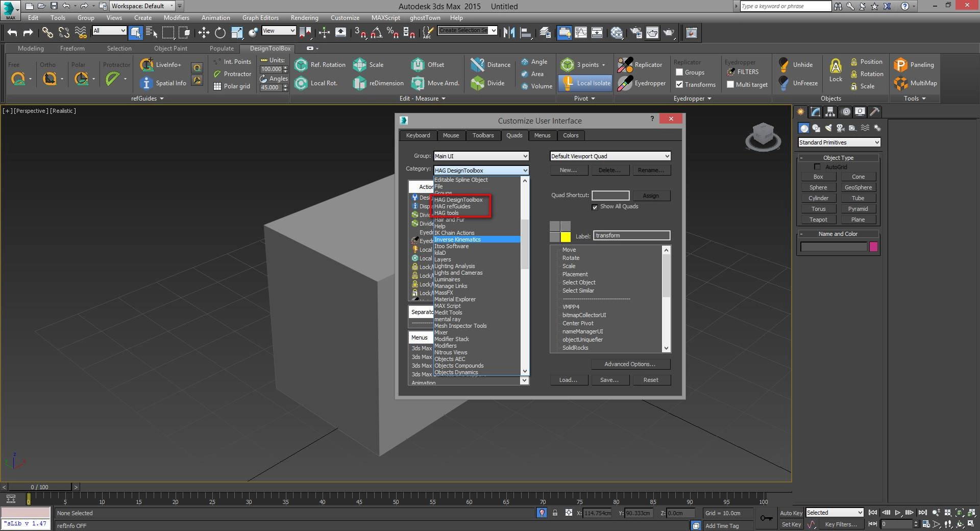Viewport: 980px width, 531px height.
Task: Uncheck Show All Quads checkbox
Action: click(595, 207)
